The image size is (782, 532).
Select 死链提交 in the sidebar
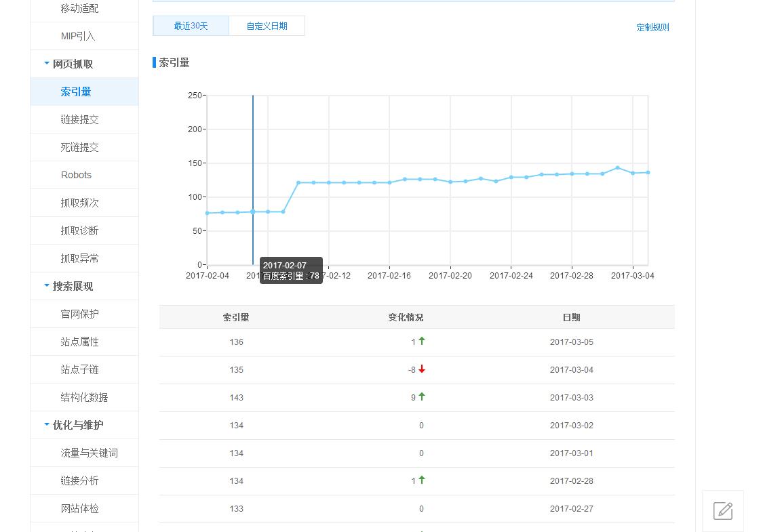coord(79,147)
